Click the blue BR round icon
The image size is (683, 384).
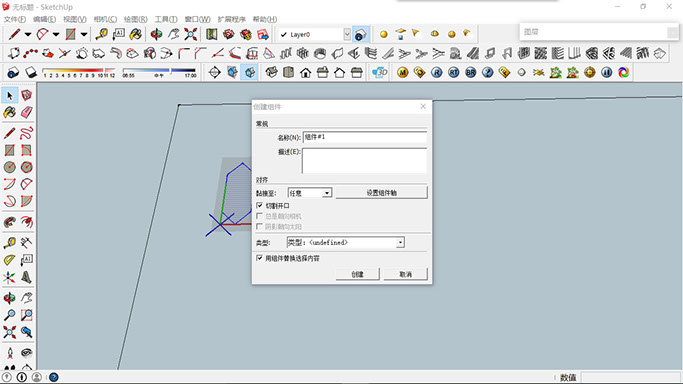(470, 72)
